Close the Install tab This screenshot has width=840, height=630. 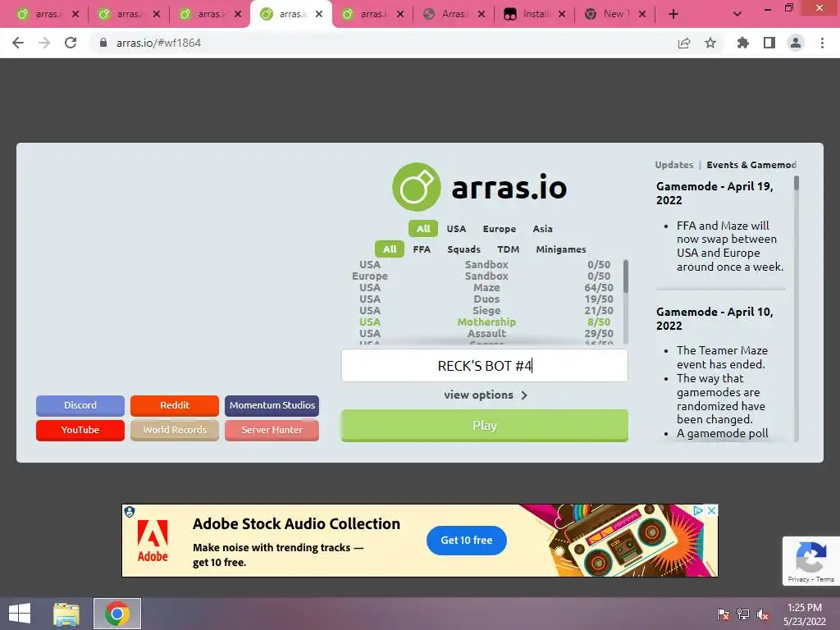(x=561, y=15)
